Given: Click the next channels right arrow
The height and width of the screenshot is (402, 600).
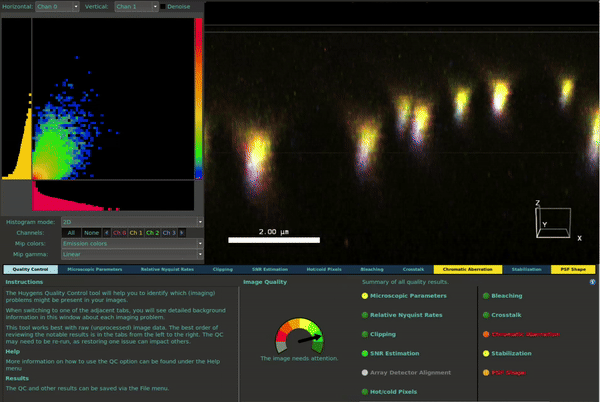Looking at the screenshot, I should tap(182, 232).
